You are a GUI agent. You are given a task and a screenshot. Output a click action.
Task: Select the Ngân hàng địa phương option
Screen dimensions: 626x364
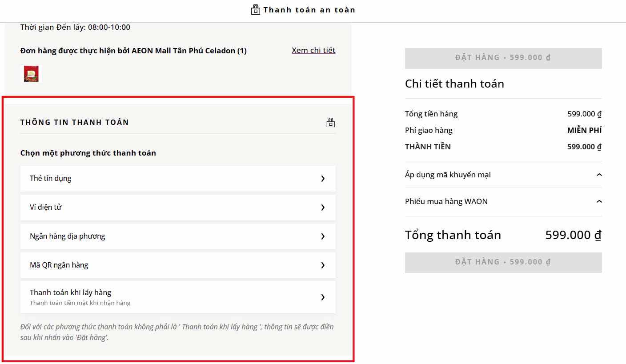coord(68,236)
